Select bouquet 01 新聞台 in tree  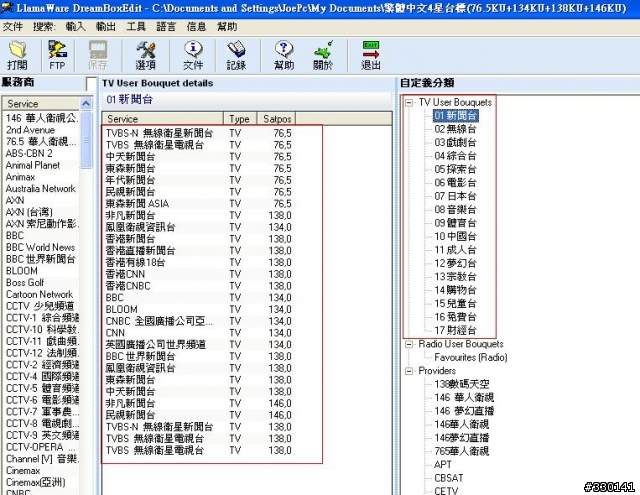pyautogui.click(x=455, y=116)
